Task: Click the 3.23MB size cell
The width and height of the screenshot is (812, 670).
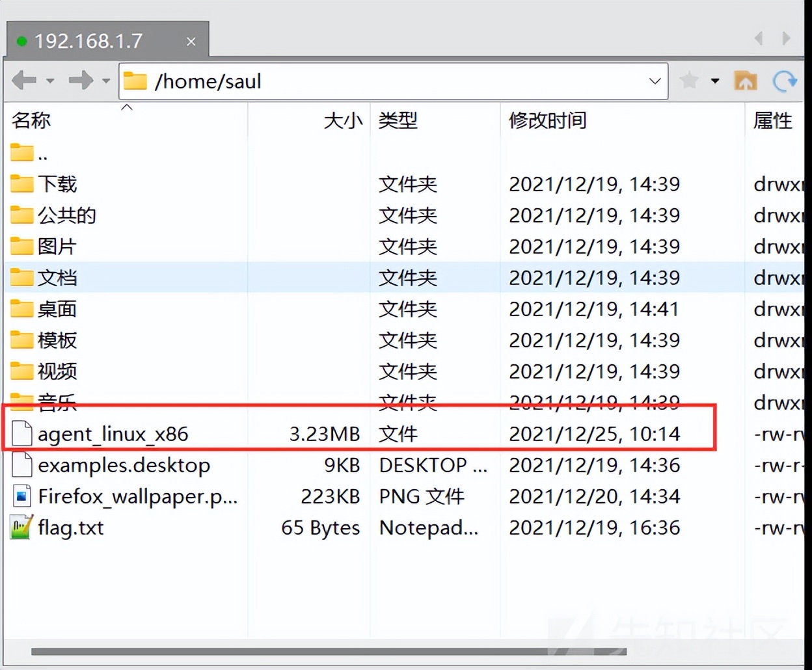Action: tap(325, 434)
